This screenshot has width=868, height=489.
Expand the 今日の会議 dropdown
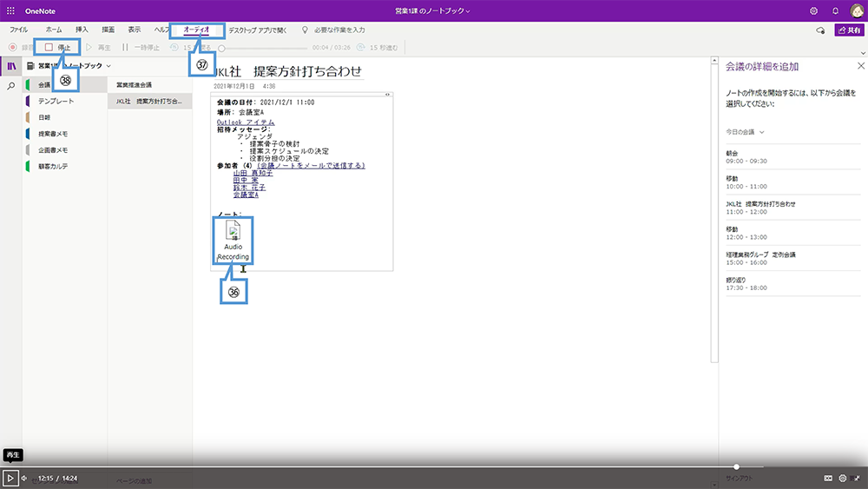coord(745,132)
